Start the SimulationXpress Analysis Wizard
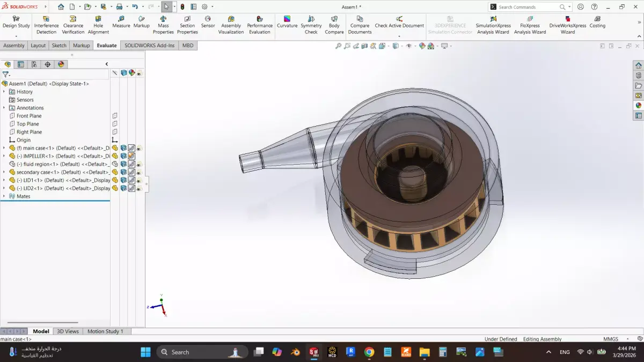Image resolution: width=644 pixels, height=362 pixels. (493, 24)
